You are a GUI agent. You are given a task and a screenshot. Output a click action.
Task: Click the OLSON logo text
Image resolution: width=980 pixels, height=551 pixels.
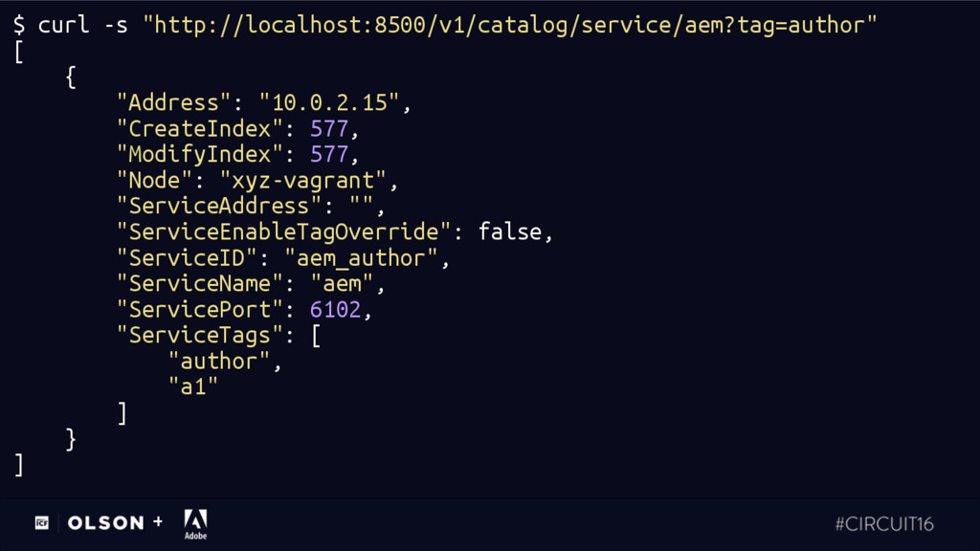(x=105, y=523)
